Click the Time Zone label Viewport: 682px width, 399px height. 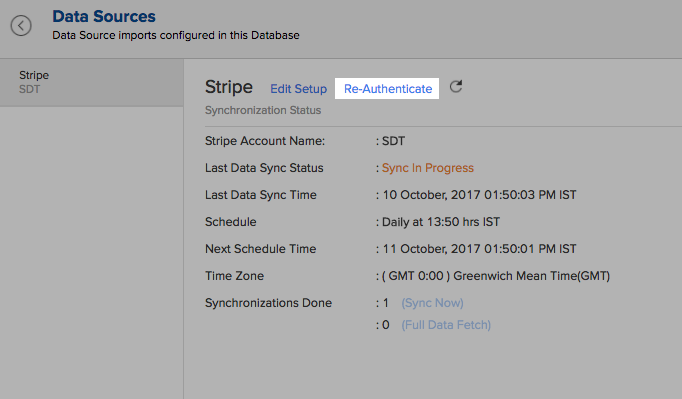pos(234,276)
